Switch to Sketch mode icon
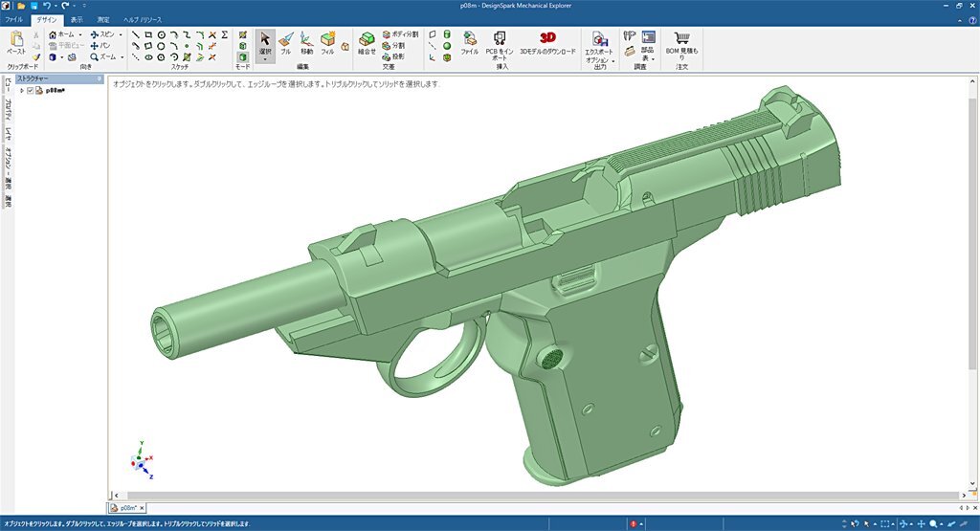 [242, 35]
